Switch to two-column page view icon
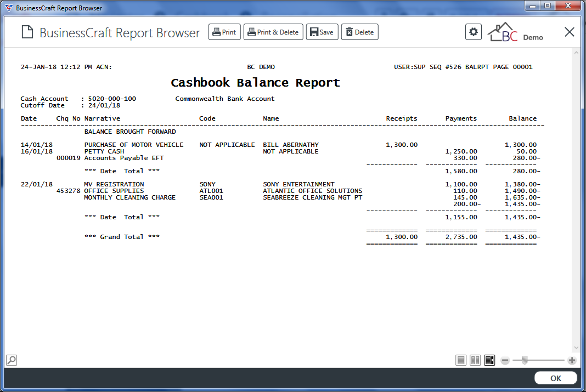Viewport: 586px width, 392px height. (475, 360)
